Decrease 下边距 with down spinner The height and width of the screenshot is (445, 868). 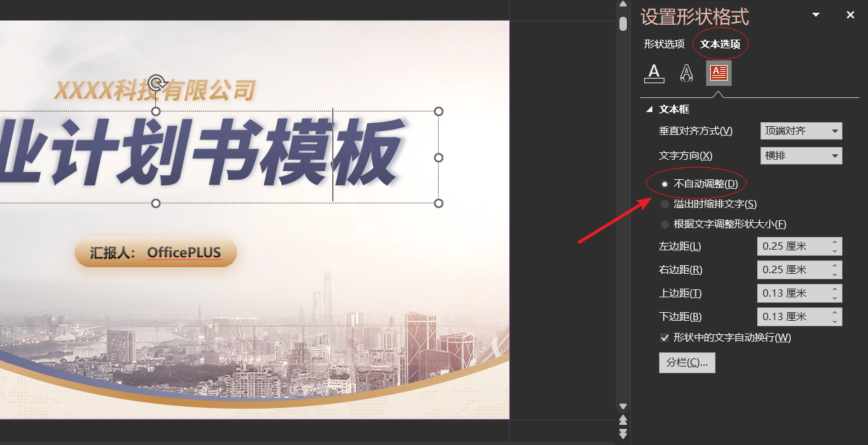(x=834, y=322)
